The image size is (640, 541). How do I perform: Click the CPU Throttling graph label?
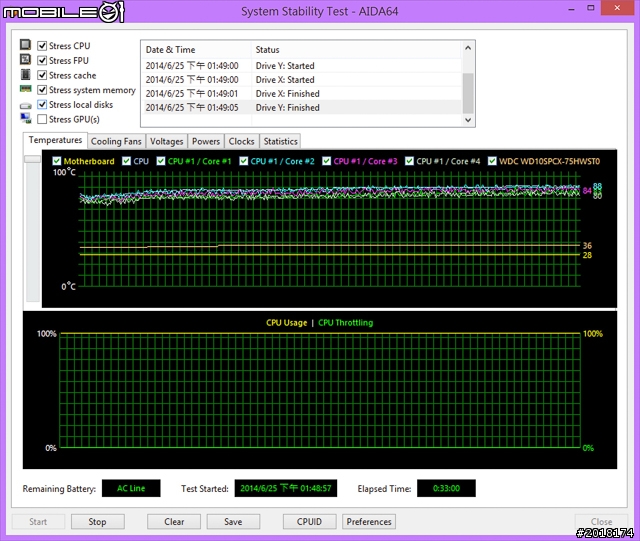tap(345, 323)
